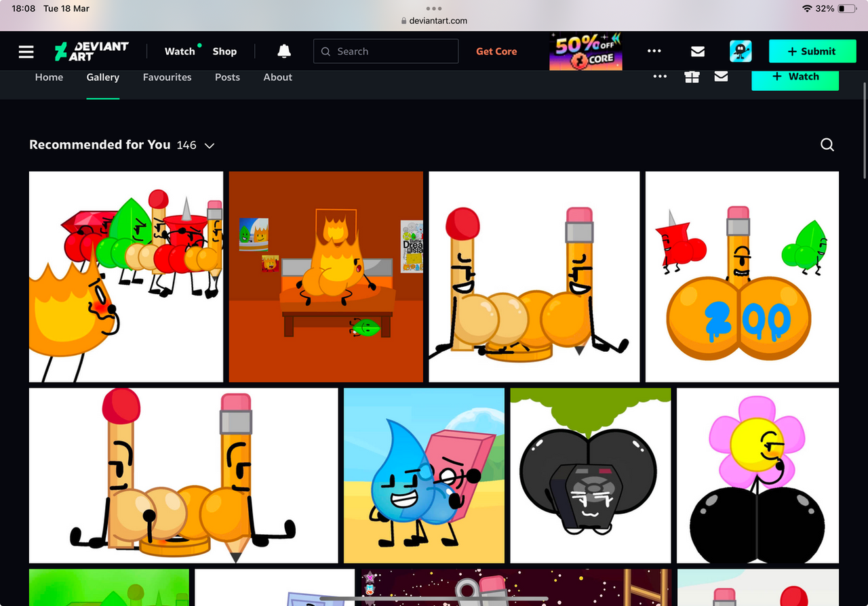Open the user avatar profile menu

(x=741, y=52)
